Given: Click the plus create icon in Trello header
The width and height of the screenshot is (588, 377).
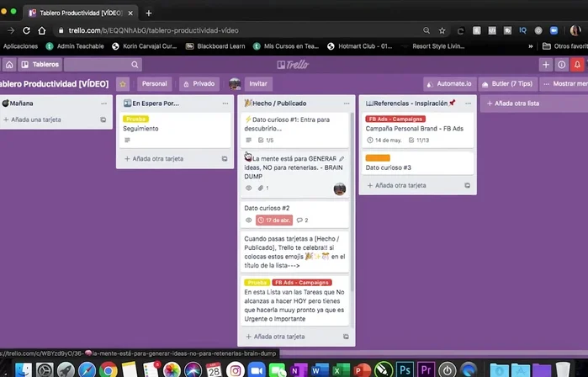Looking at the screenshot, I should (545, 64).
